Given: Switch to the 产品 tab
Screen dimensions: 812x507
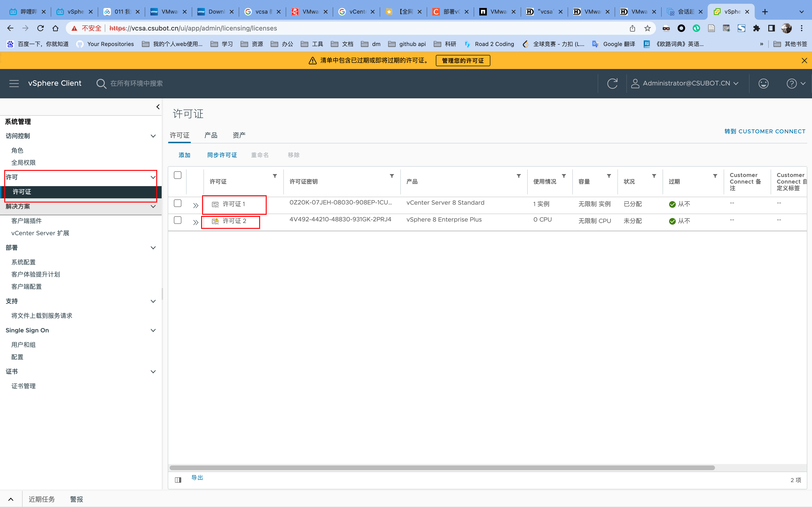Looking at the screenshot, I should click(x=211, y=135).
